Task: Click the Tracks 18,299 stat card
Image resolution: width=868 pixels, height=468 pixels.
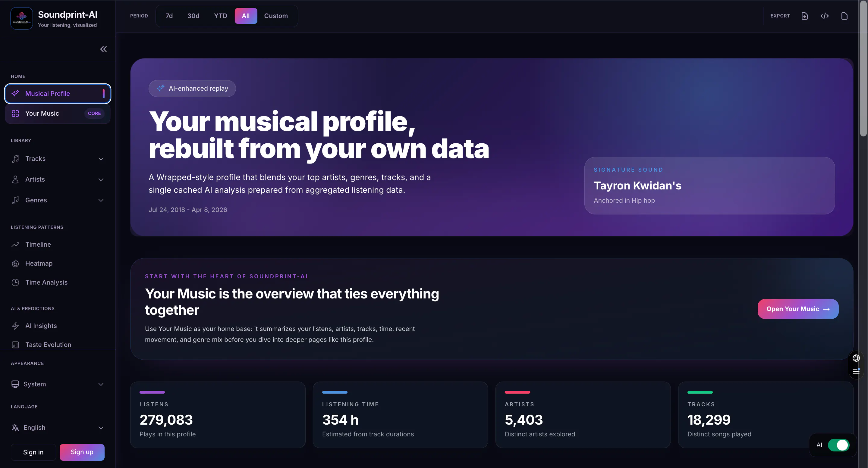Action: [x=766, y=415]
